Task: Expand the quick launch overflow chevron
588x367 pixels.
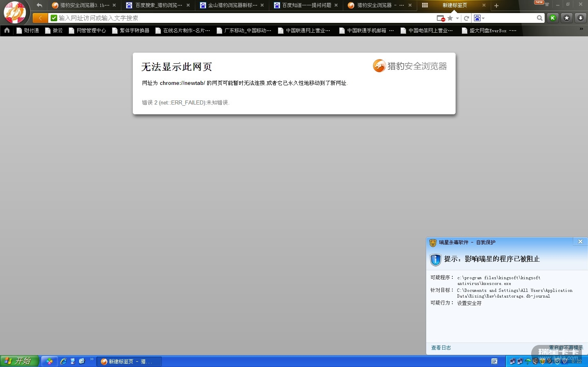Action: pos(92,360)
